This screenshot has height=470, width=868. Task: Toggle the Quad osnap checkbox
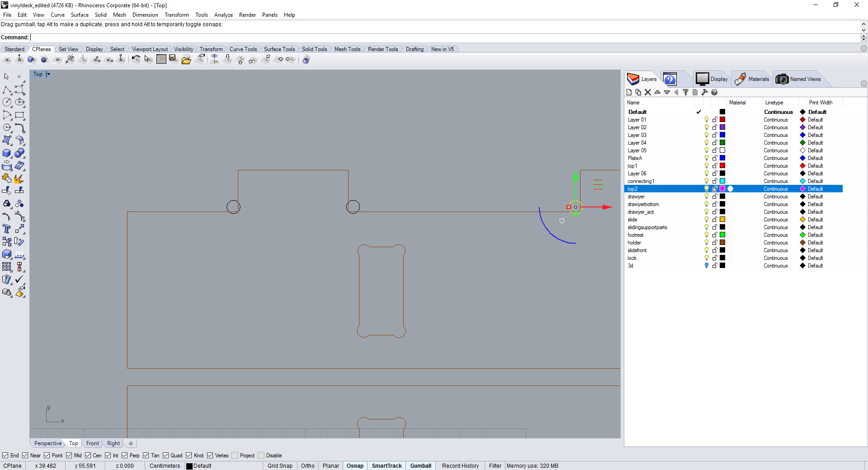point(166,456)
